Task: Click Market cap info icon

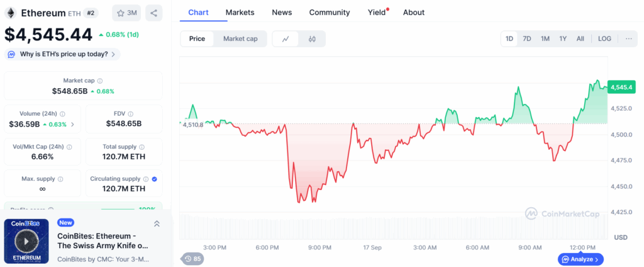Action: pos(100,81)
